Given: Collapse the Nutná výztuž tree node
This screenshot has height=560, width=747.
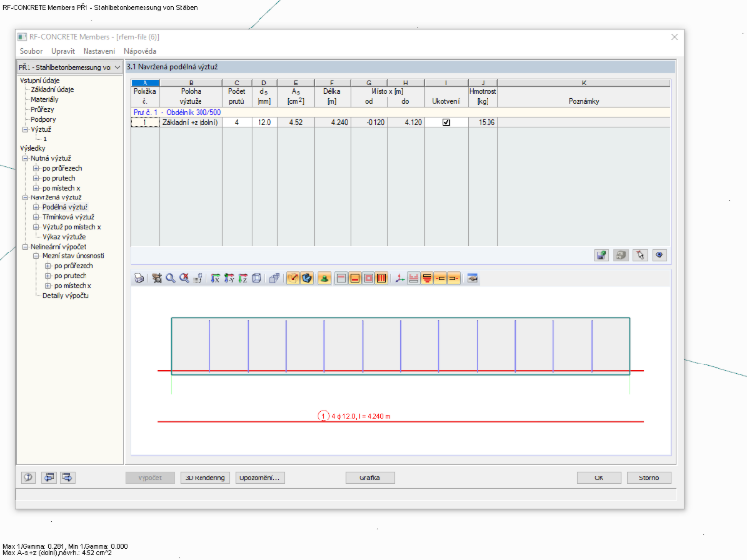Looking at the screenshot, I should tap(25, 158).
